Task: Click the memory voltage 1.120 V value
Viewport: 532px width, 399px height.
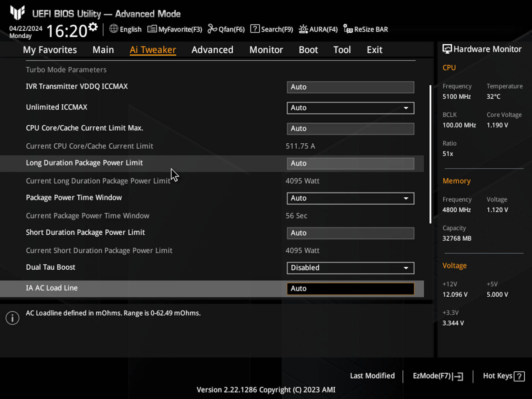Action: pyautogui.click(x=497, y=210)
